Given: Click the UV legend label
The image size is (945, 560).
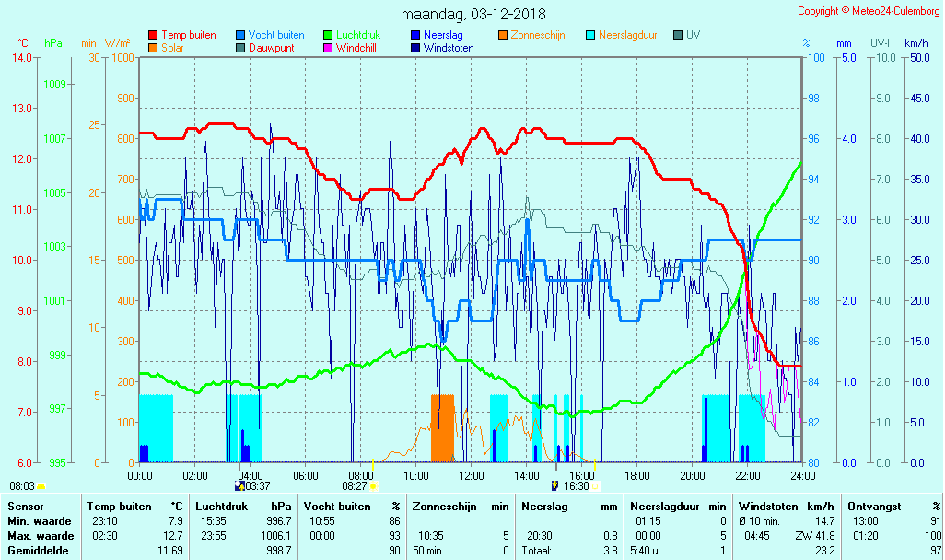Looking at the screenshot, I should 694,35.
